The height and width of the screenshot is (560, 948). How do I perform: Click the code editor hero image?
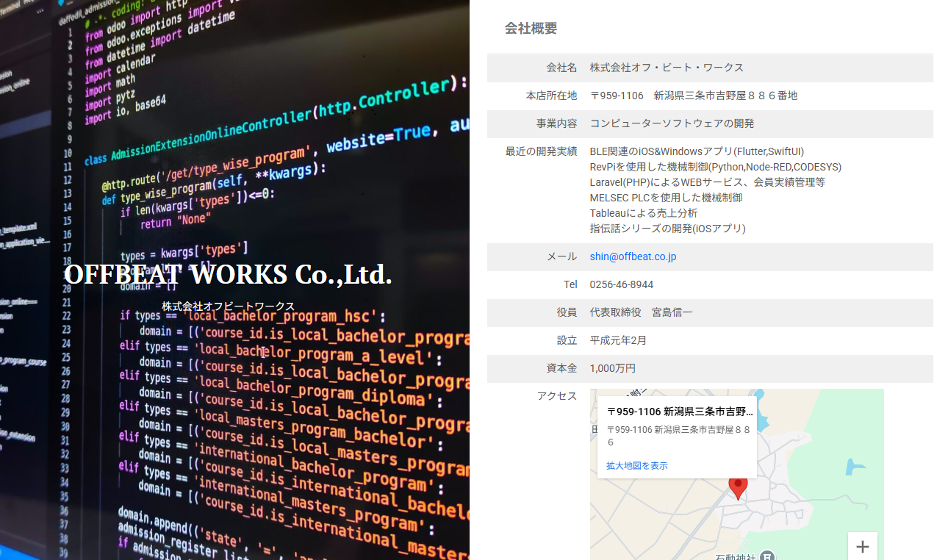click(234, 280)
